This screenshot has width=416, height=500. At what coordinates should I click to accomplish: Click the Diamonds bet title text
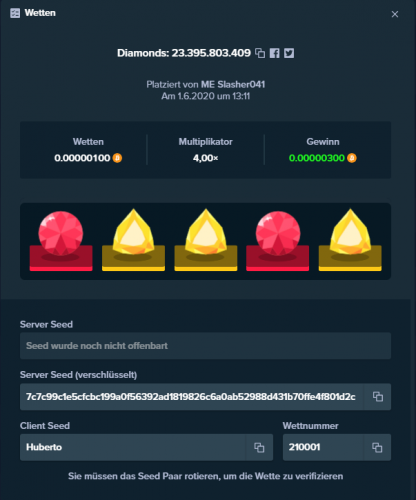184,53
